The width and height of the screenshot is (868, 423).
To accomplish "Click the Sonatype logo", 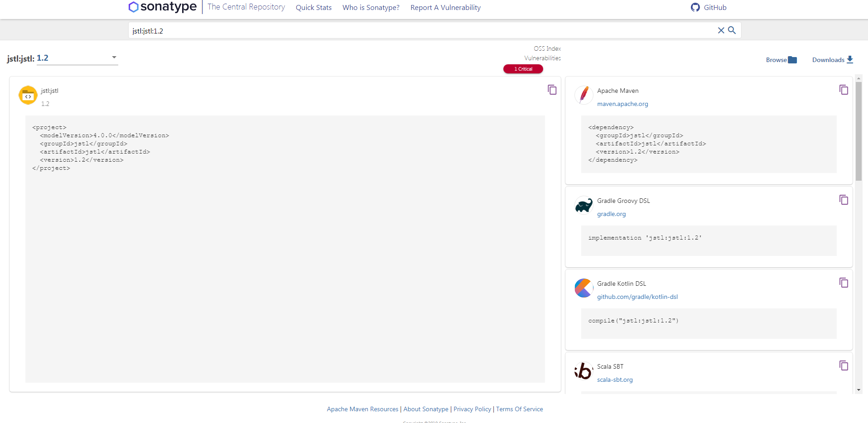I will click(163, 7).
